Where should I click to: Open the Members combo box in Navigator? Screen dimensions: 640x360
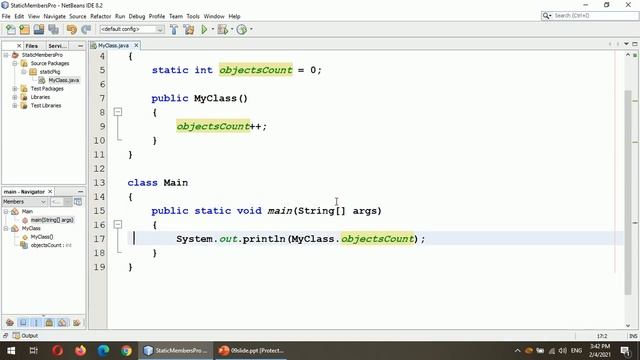point(24,202)
